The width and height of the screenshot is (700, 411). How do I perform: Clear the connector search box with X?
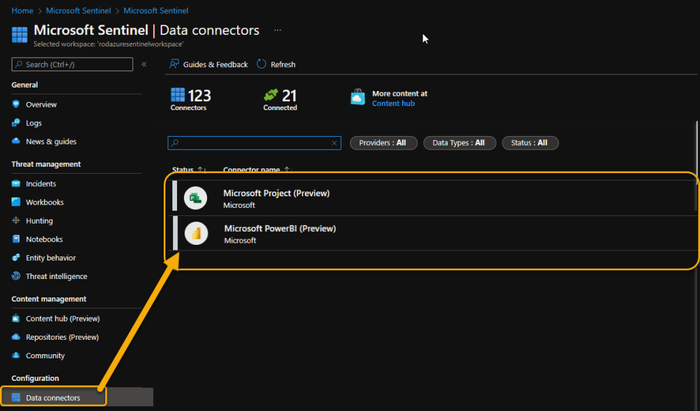[x=334, y=143]
